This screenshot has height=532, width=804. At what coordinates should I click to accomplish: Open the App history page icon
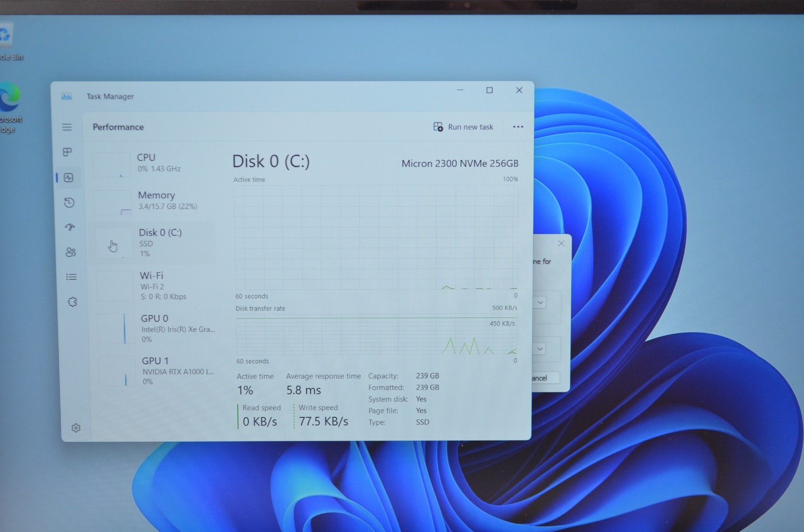tap(69, 202)
